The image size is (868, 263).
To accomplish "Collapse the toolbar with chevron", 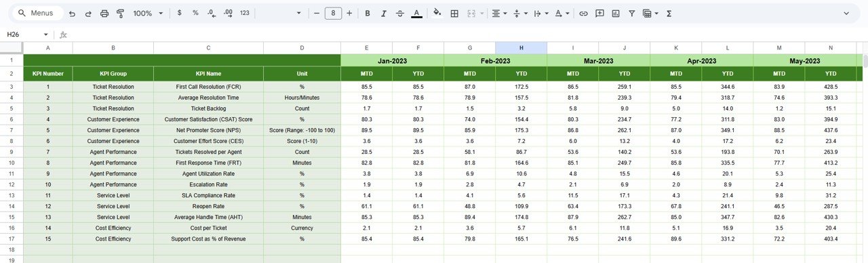I will (846, 13).
